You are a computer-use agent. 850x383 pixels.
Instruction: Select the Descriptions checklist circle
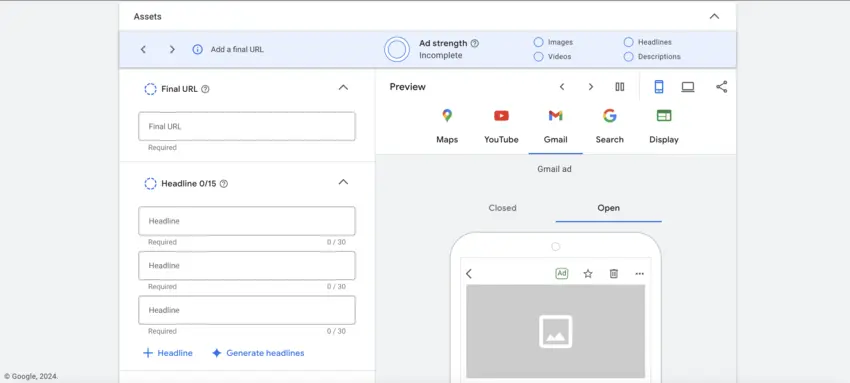pos(628,56)
